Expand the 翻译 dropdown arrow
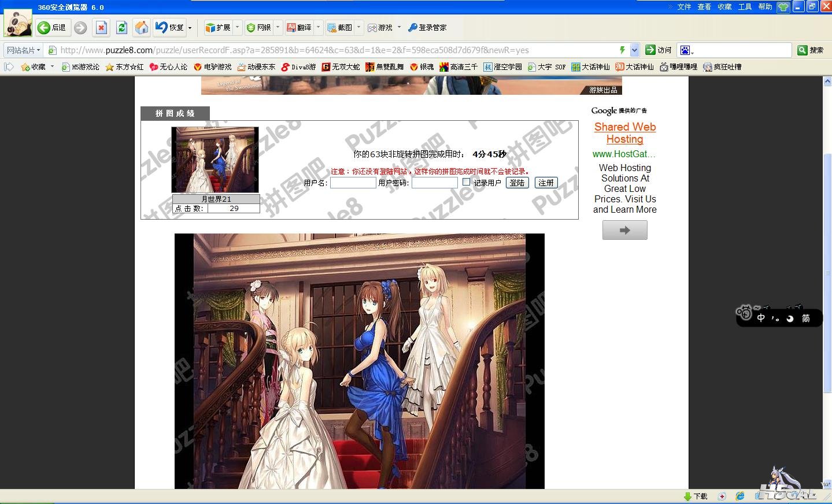The width and height of the screenshot is (832, 504). pos(319,27)
